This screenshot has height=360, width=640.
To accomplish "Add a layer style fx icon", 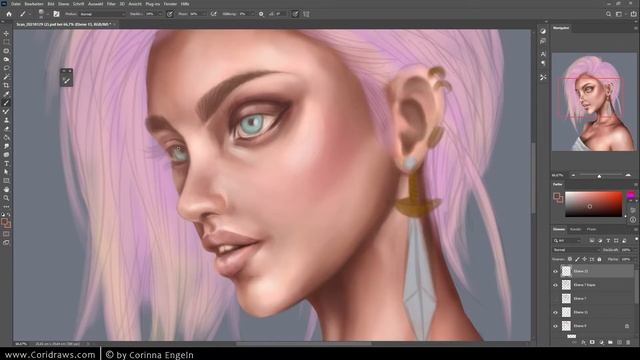I will [x=583, y=342].
